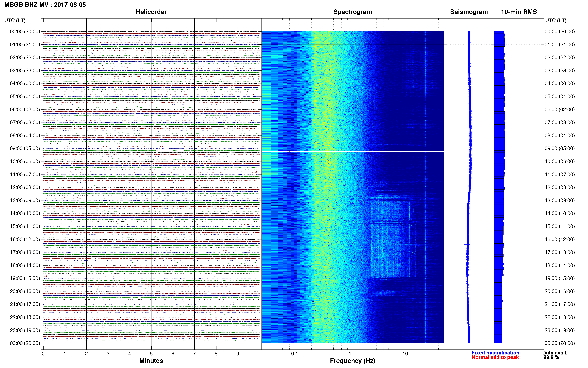Image resolution: width=588 pixels, height=368 pixels.
Task: Click the 10 Hz frequency tick label
Action: point(405,354)
